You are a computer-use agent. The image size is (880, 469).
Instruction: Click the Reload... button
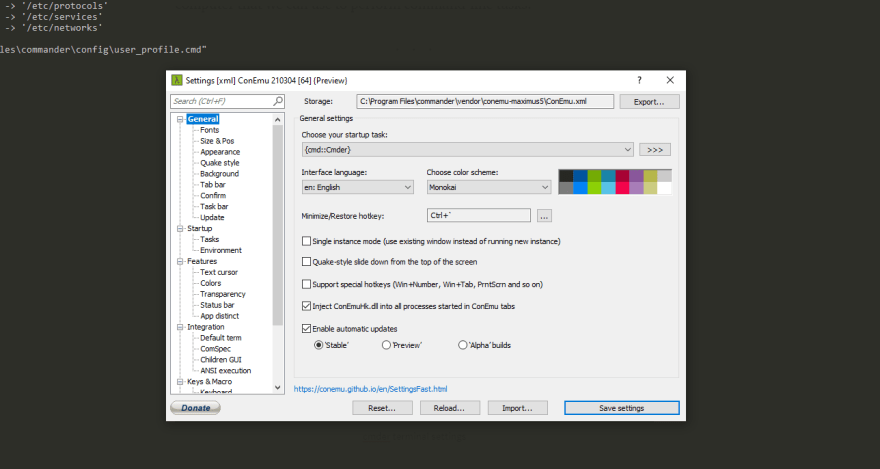pos(450,408)
